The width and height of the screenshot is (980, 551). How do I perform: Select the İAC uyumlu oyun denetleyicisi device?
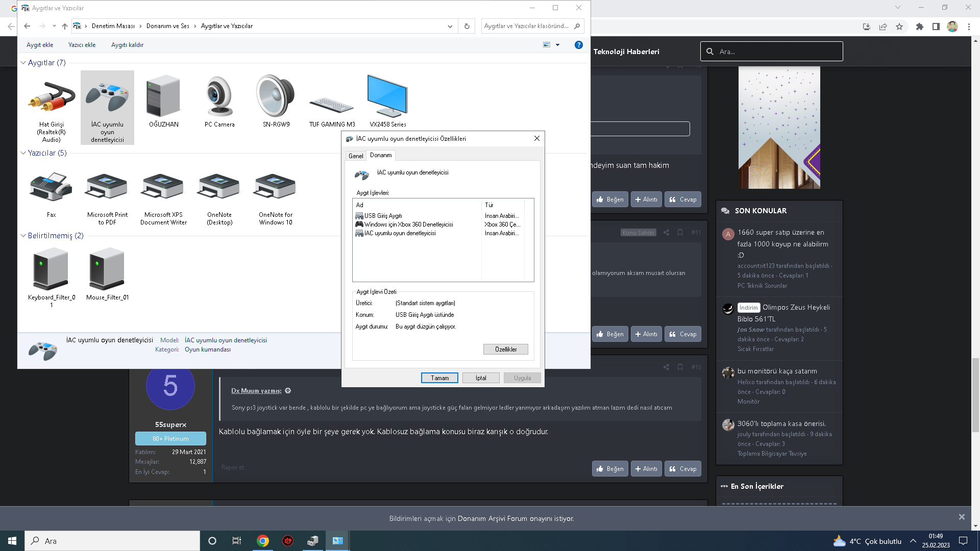click(x=107, y=108)
